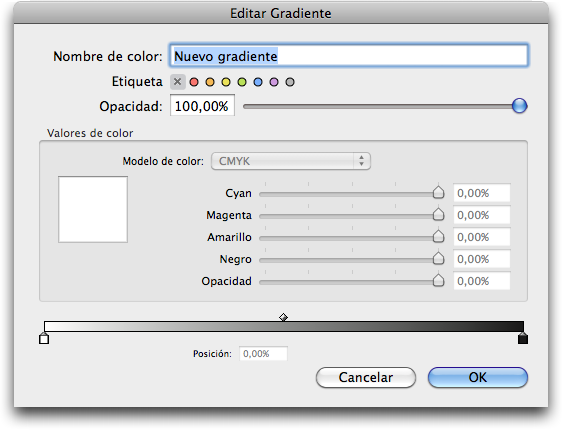
Task: Select the yellow label dot
Action: point(226,82)
